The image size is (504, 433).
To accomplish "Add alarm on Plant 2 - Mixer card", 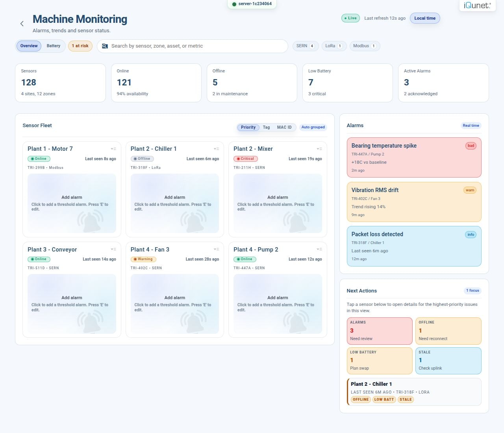I will point(278,203).
